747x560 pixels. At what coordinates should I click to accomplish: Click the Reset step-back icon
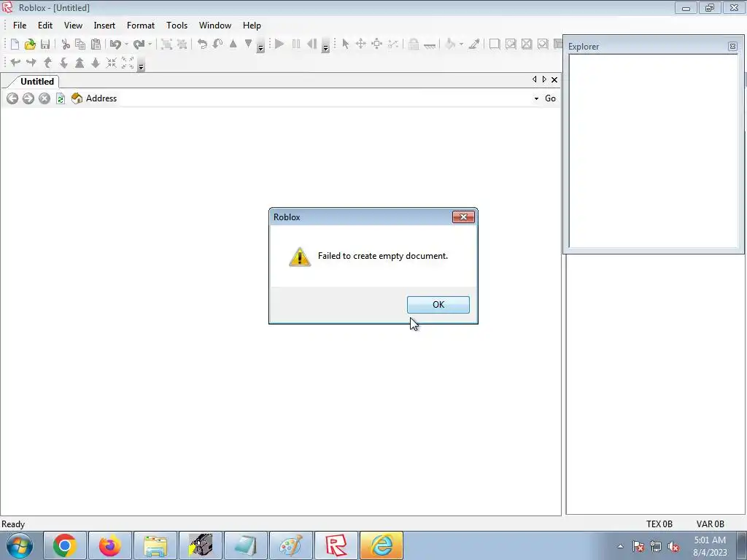pos(312,44)
